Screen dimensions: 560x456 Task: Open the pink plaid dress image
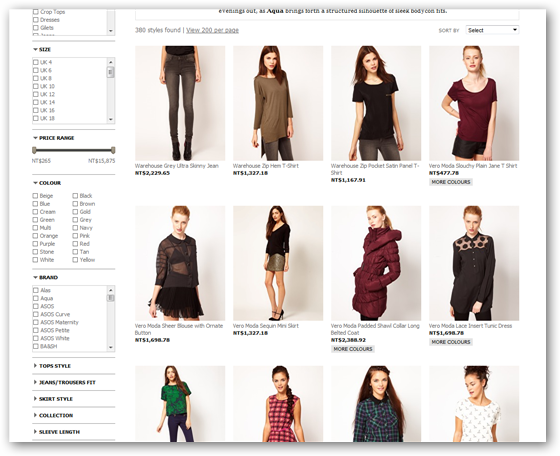pyautogui.click(x=278, y=404)
